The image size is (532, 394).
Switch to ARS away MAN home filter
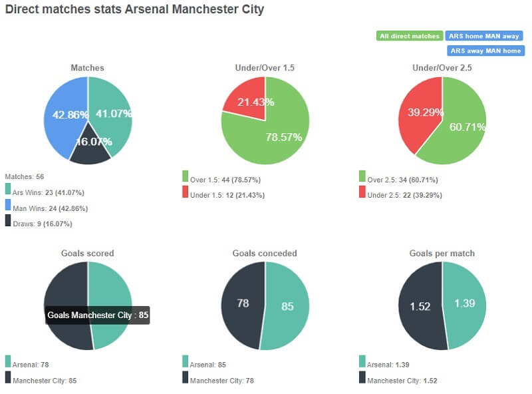(486, 51)
